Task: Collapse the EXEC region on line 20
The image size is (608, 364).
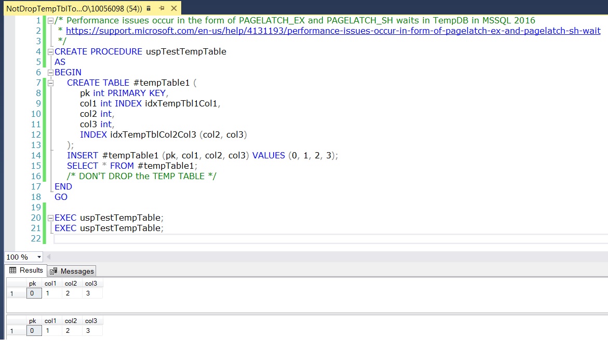Action: click(x=50, y=218)
